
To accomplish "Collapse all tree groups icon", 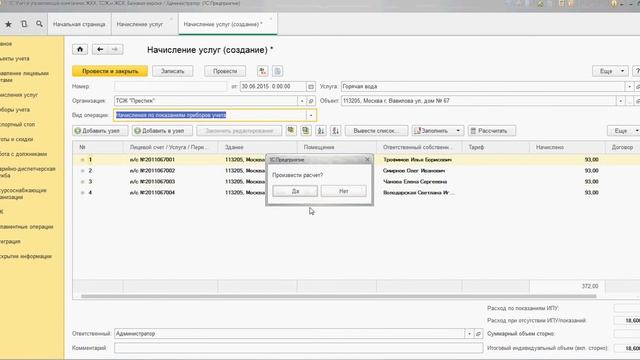I will [306, 131].
